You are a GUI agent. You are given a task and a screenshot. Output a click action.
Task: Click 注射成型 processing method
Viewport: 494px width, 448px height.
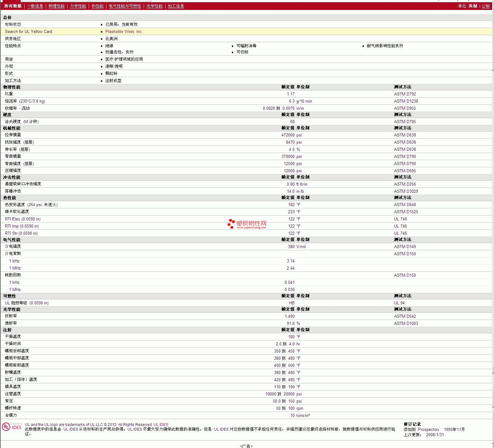tap(113, 81)
